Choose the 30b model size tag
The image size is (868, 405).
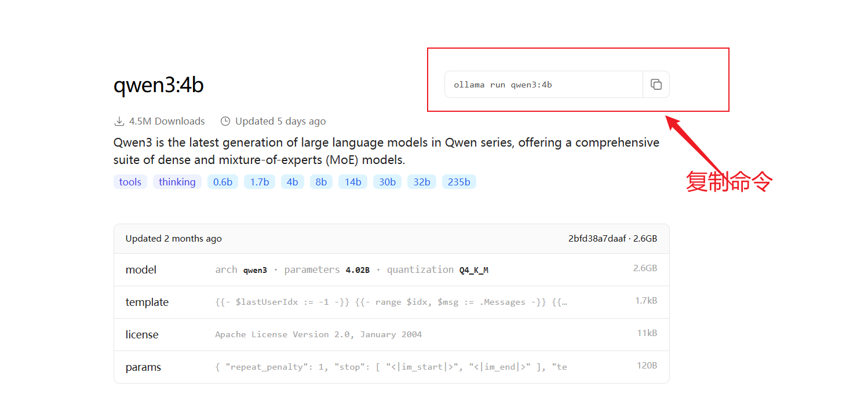coord(387,182)
